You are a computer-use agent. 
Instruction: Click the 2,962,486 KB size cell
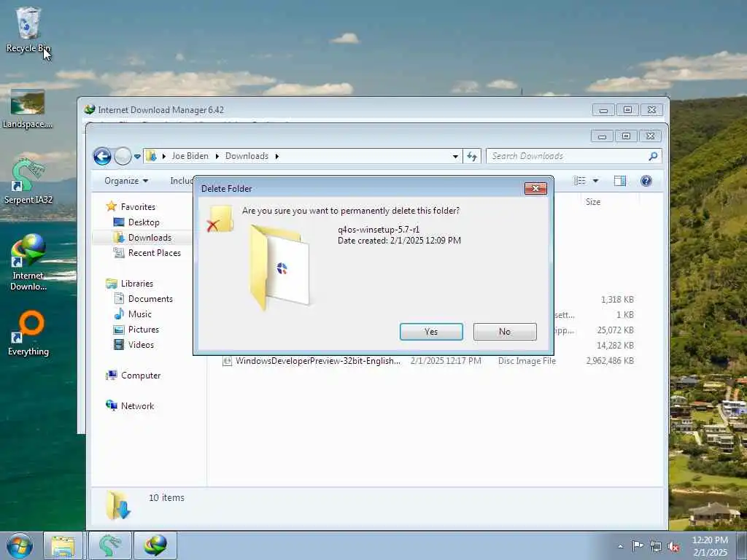(x=610, y=361)
